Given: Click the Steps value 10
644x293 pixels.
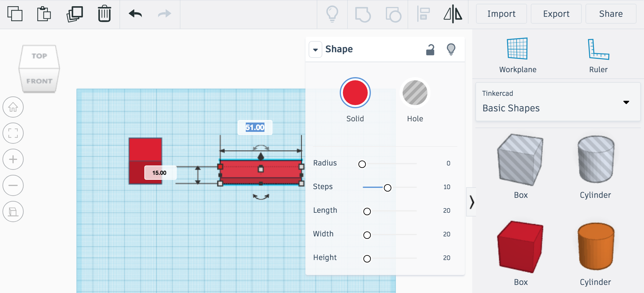Looking at the screenshot, I should 447,187.
